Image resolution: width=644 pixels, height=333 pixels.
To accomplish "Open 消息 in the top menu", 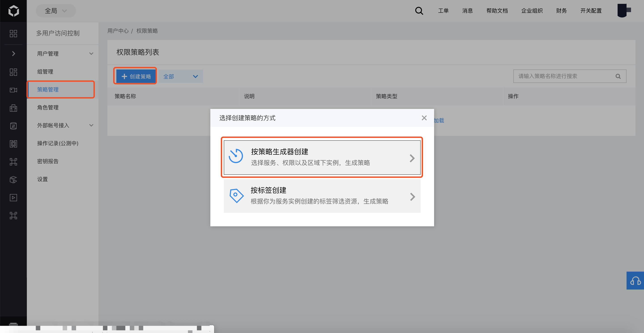I will [x=467, y=11].
